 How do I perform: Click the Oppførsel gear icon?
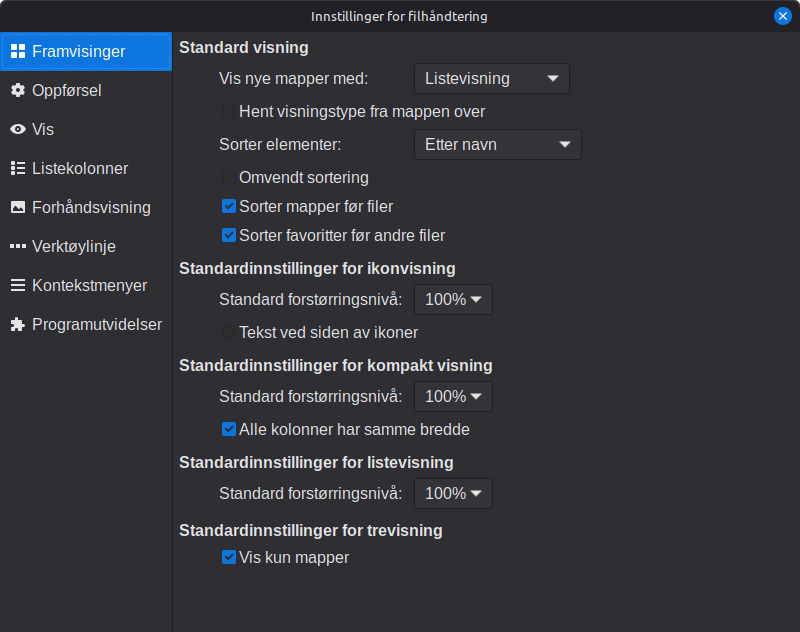18,90
